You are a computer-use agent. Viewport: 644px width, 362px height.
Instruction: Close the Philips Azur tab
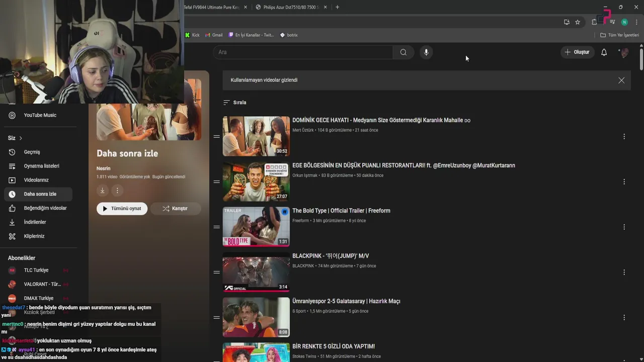click(326, 7)
